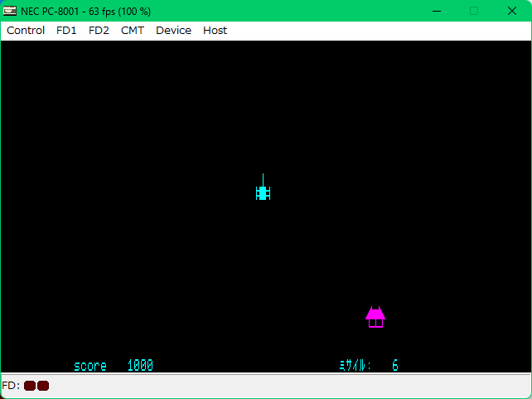532x399 pixels.
Task: Open the Device menu
Action: (173, 31)
